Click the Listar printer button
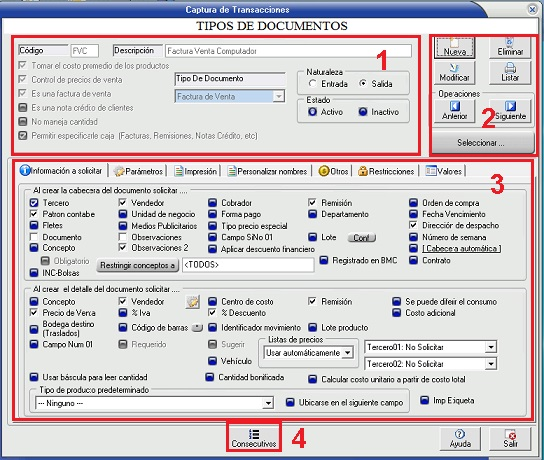 click(x=510, y=73)
